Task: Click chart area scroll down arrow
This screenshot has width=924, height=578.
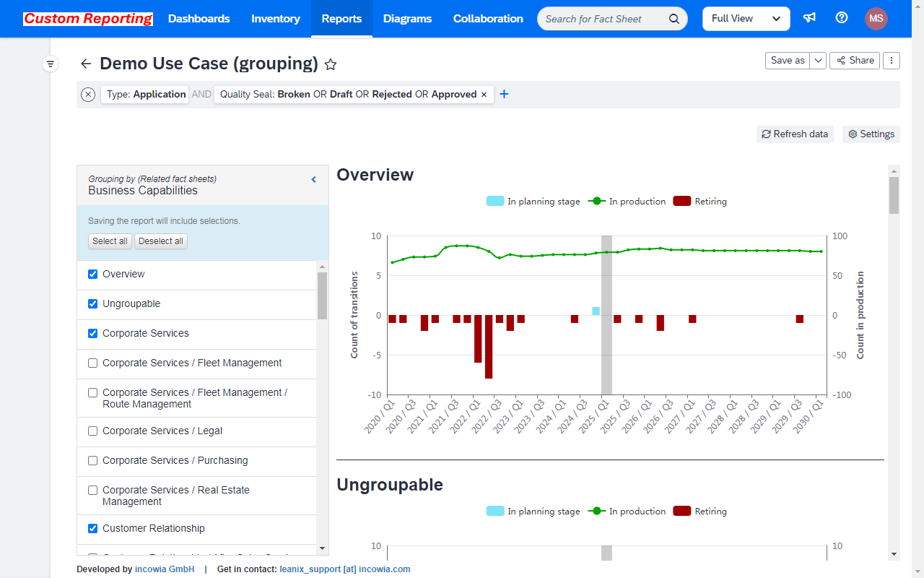Action: (894, 554)
